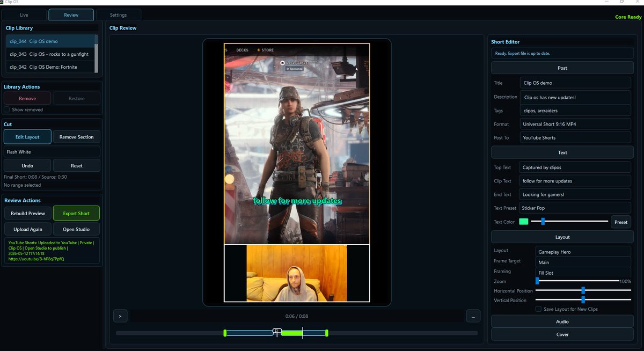Open the Layout Gameplay Hero dropdown
Screen dimensions: 644x351
[583, 252]
